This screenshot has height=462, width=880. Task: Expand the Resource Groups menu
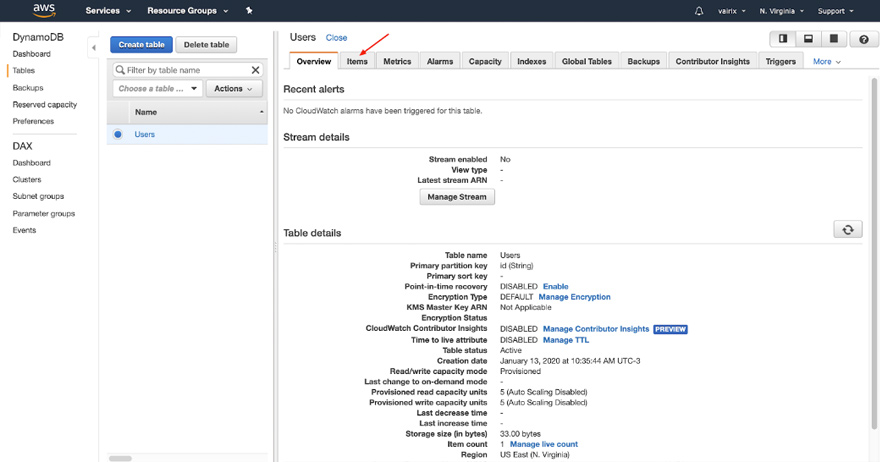pyautogui.click(x=187, y=11)
